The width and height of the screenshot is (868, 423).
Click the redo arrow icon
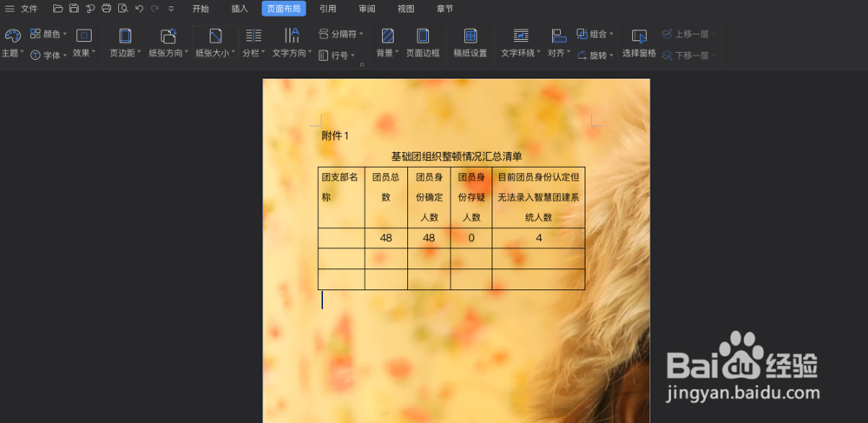(x=155, y=9)
